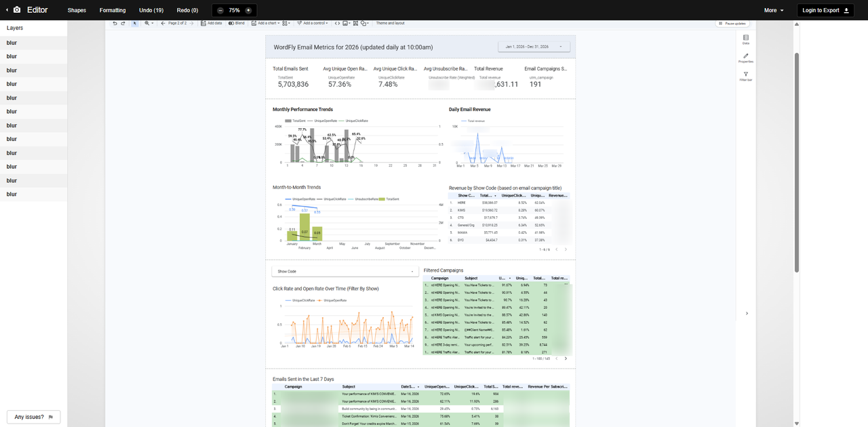Select the last blur layer in Layers

click(33, 195)
